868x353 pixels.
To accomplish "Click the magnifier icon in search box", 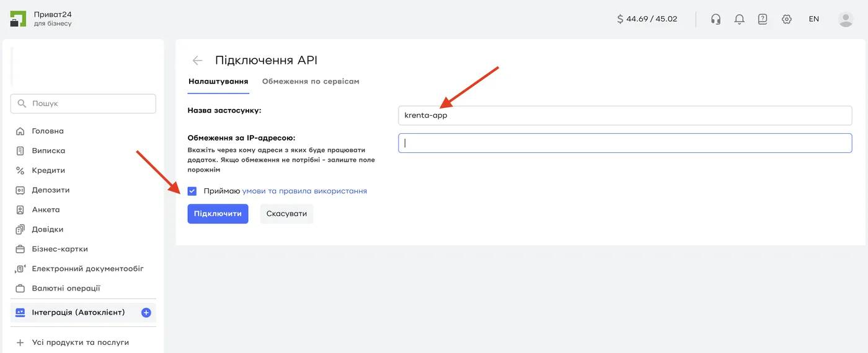I will pos(22,103).
